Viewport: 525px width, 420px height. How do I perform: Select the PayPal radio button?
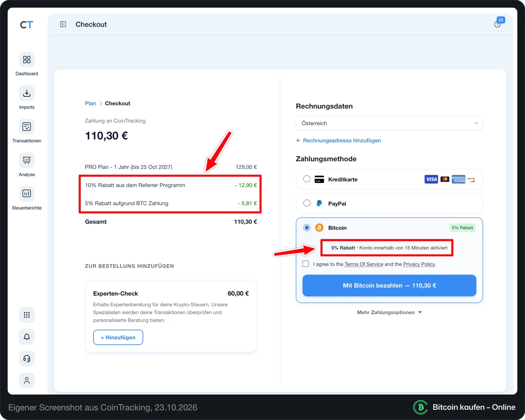(307, 203)
